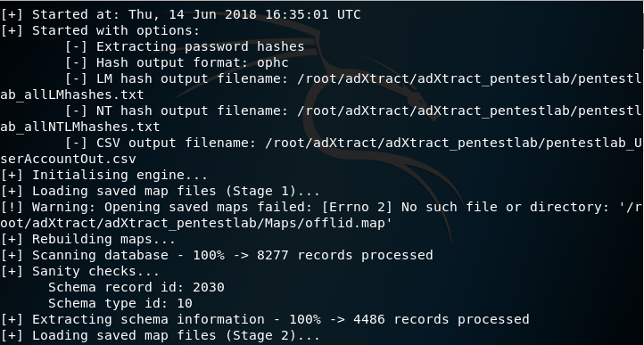
Task: Click the 'Schema type id: 10' line
Action: [x=120, y=303]
